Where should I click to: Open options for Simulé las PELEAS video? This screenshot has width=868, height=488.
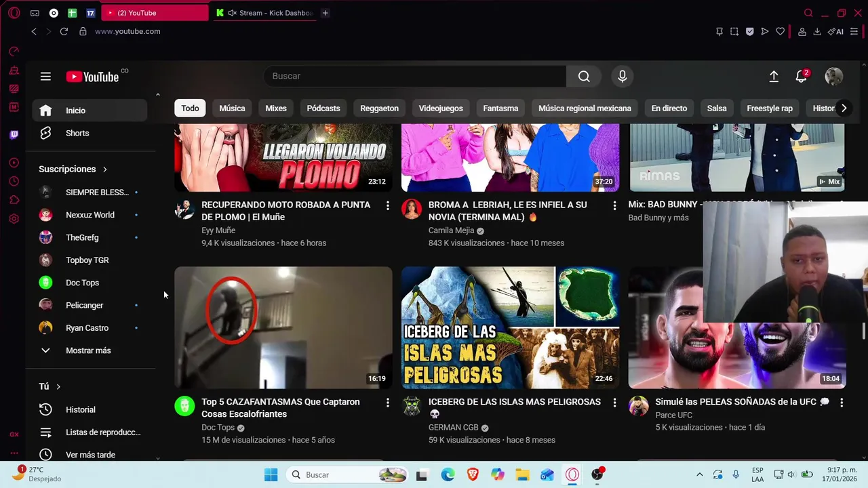[x=842, y=402]
